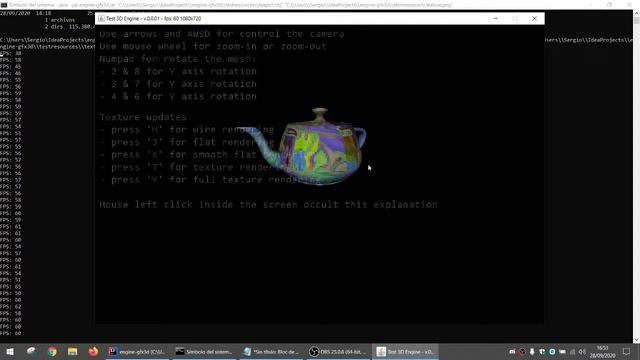
Task: Click '2 & 8 for Y axis rotation' line
Action: tap(178, 71)
